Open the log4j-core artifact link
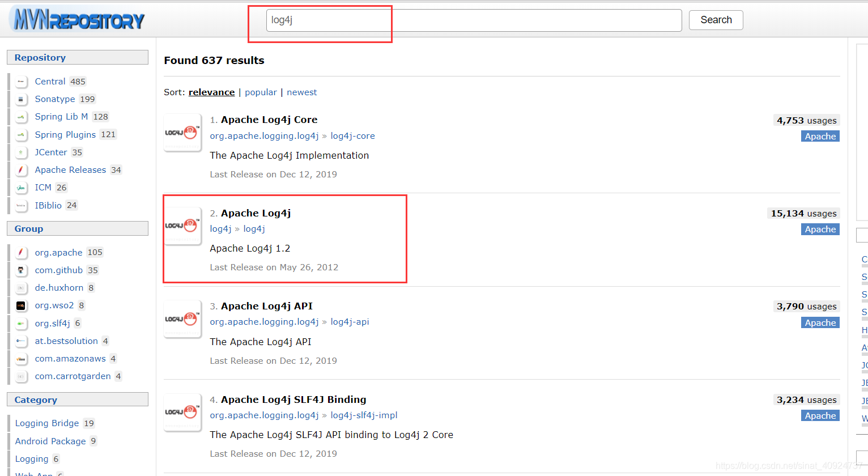 tap(352, 136)
